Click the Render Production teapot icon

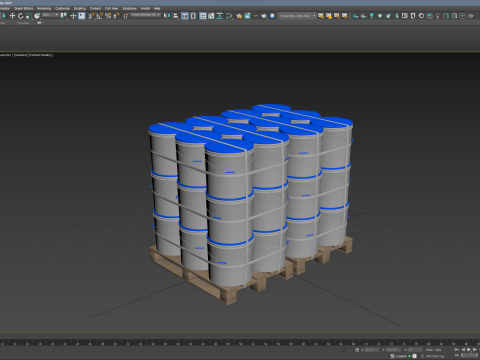[x=264, y=16]
